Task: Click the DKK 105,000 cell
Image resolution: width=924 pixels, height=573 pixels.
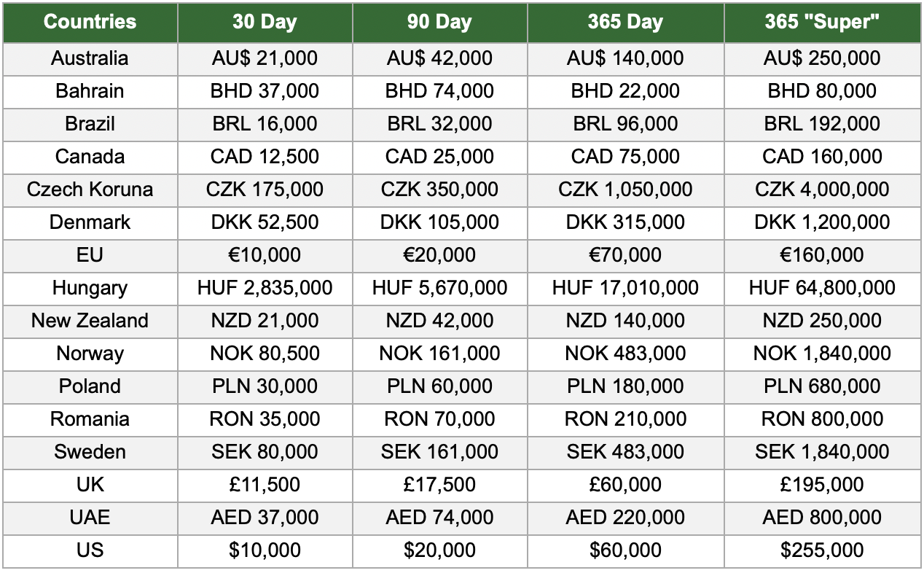Action: pyautogui.click(x=439, y=222)
